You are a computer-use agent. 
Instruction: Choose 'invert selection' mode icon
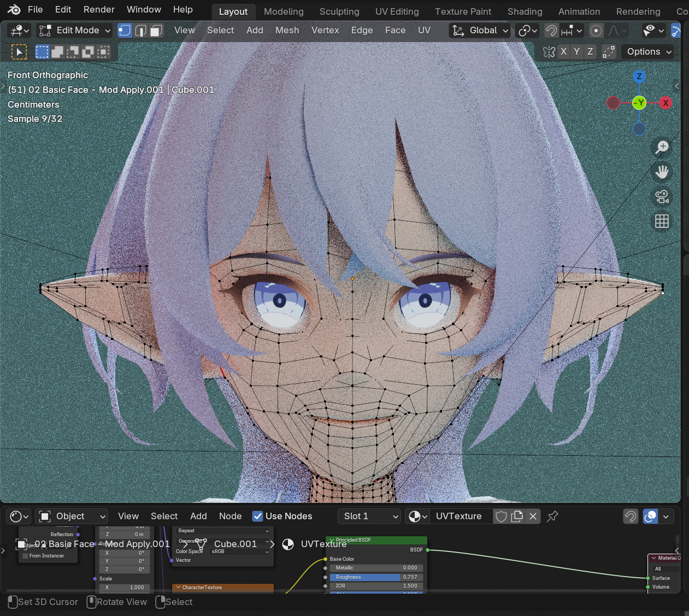tap(88, 52)
